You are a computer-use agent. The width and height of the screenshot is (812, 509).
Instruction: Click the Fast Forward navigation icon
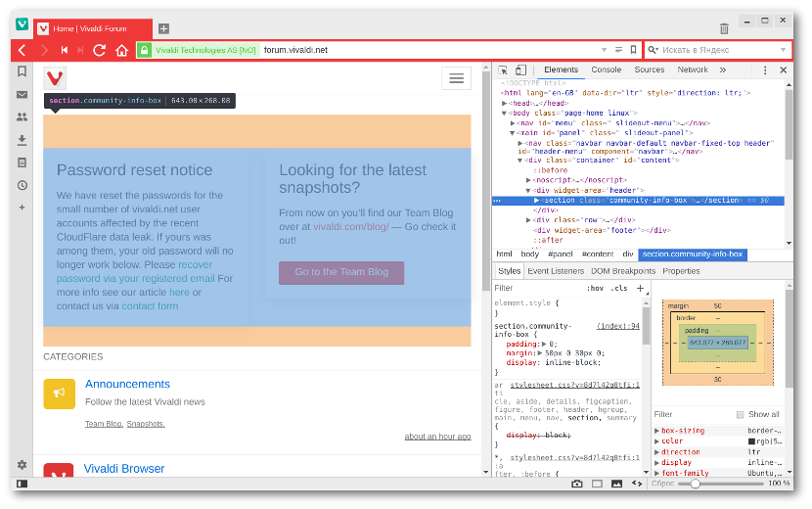pyautogui.click(x=80, y=50)
